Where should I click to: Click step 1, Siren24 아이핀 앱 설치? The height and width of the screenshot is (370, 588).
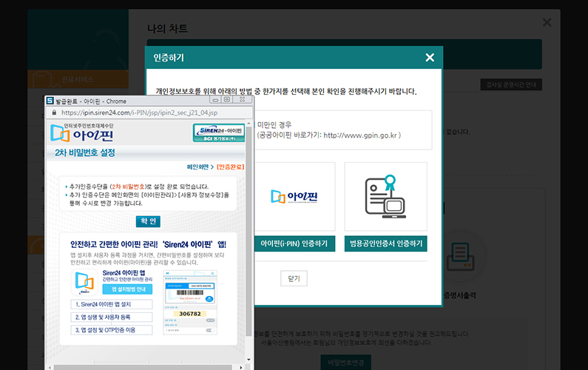click(112, 304)
